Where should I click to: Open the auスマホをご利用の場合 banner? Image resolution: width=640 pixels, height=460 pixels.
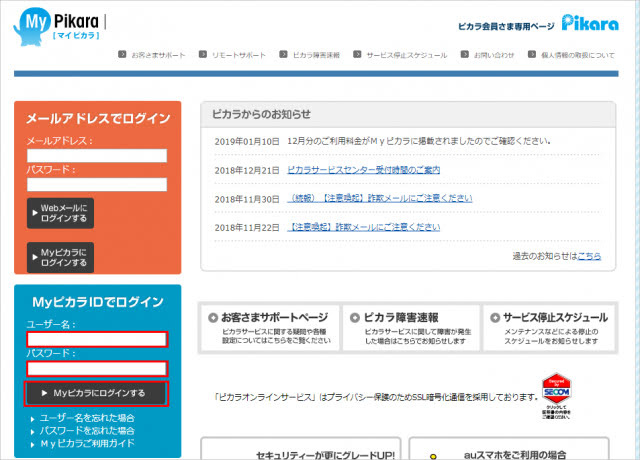click(x=509, y=449)
